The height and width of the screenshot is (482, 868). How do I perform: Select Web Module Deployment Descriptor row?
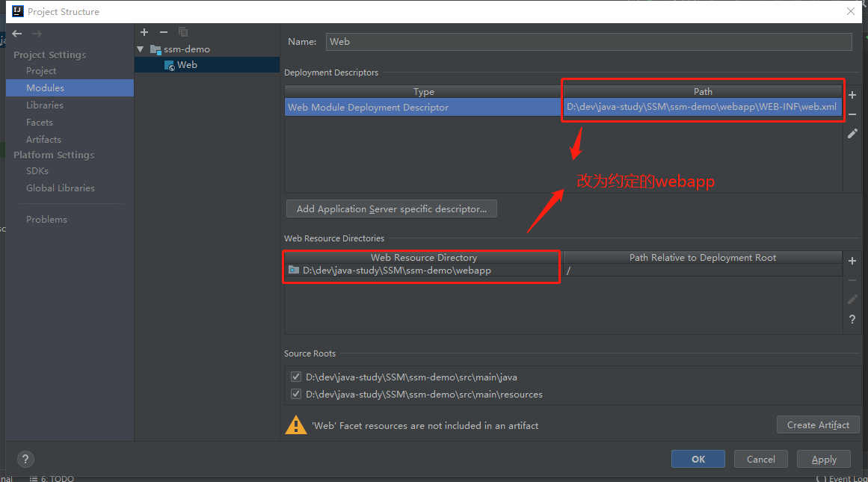pyautogui.click(x=423, y=108)
